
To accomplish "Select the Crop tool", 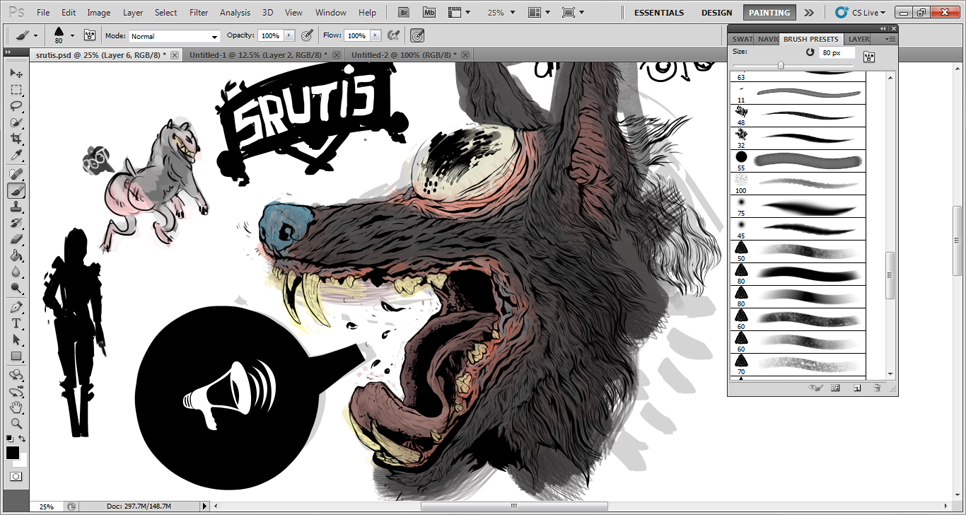I will (16, 138).
